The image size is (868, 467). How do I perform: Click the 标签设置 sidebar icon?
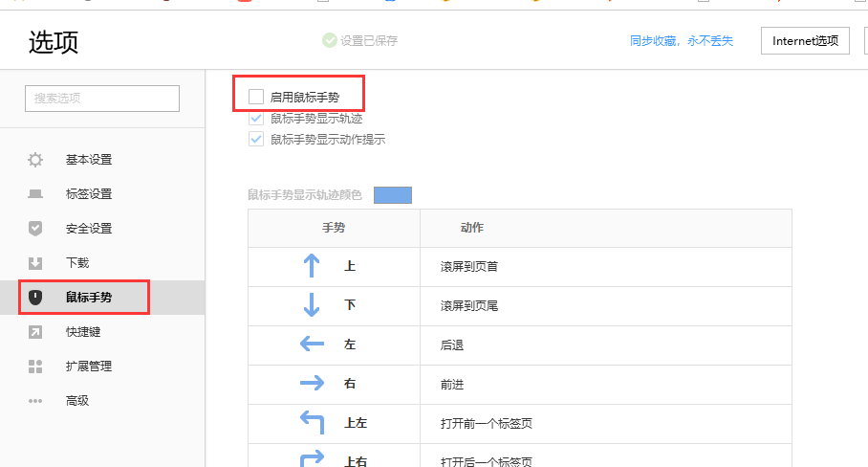click(x=35, y=194)
